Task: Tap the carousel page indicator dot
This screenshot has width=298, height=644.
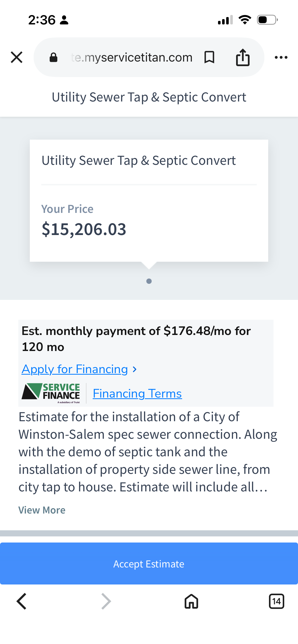Action: coord(149,281)
